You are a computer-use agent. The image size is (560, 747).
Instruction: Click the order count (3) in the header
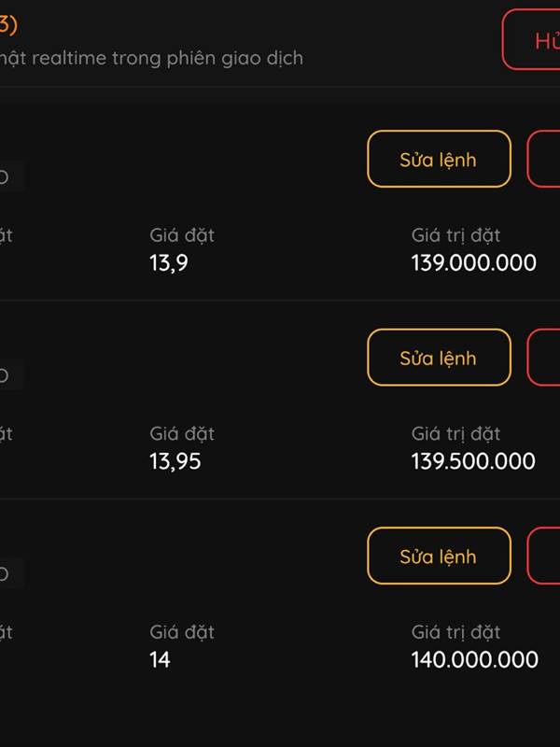point(7,26)
